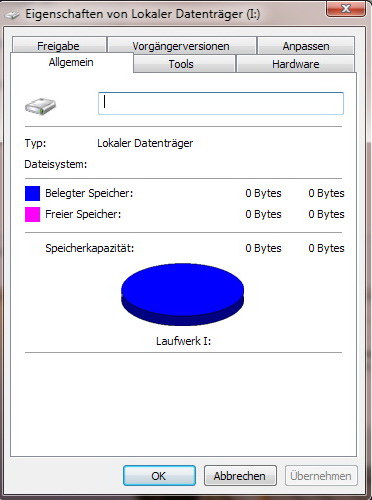Click the 'Freier Speicher:' label

click(x=83, y=214)
